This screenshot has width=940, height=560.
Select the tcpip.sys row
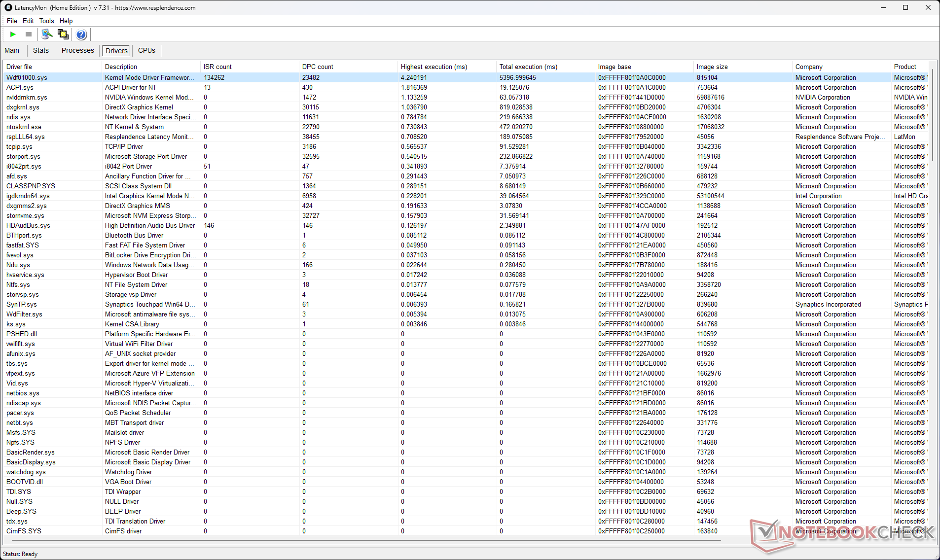coord(466,146)
